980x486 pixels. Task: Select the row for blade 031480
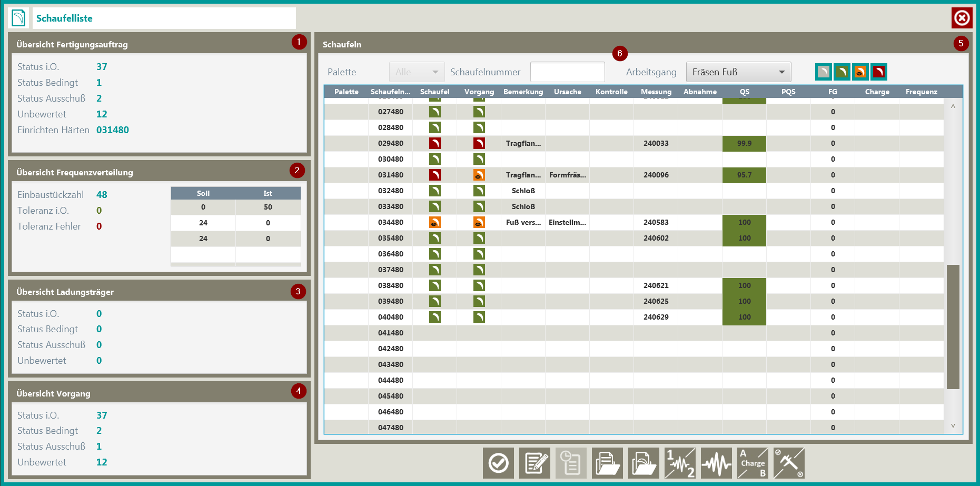(391, 175)
